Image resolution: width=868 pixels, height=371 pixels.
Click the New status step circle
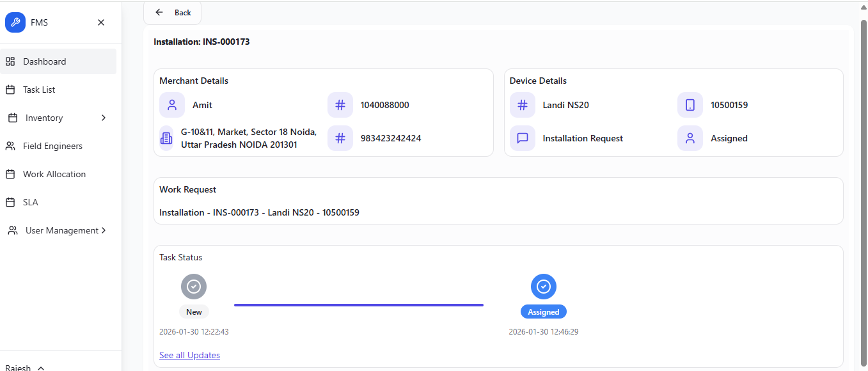[x=194, y=287]
